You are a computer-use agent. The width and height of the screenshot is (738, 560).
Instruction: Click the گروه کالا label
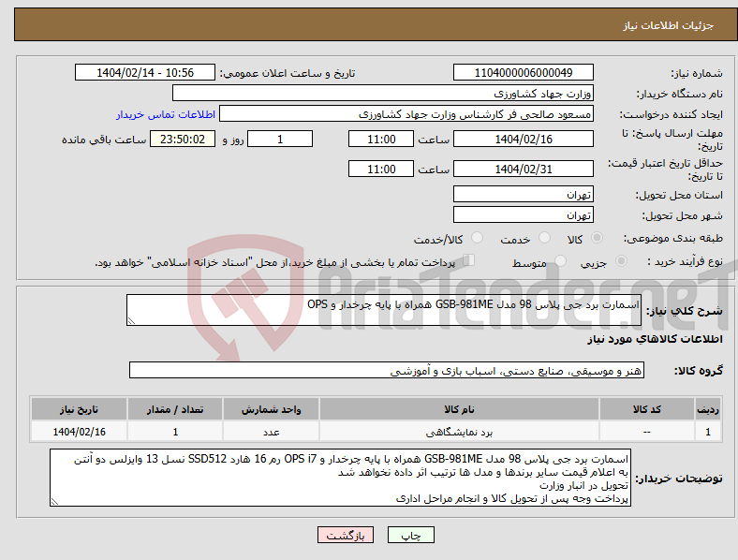699,371
